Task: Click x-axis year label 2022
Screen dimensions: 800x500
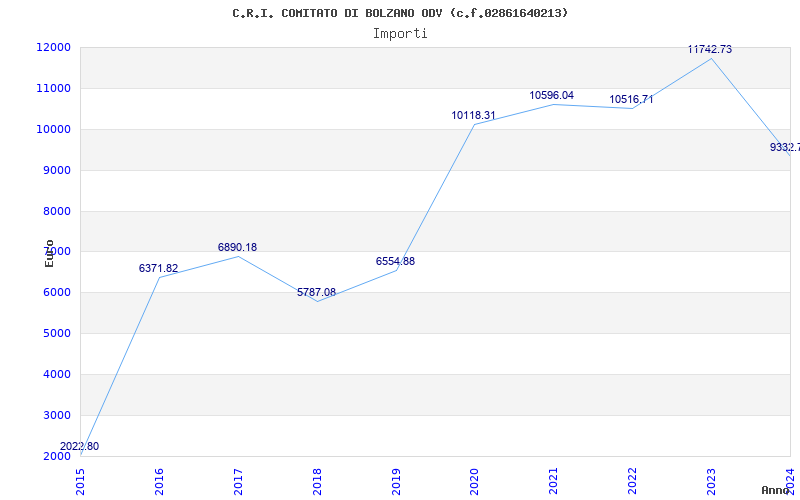Action: coord(633,481)
